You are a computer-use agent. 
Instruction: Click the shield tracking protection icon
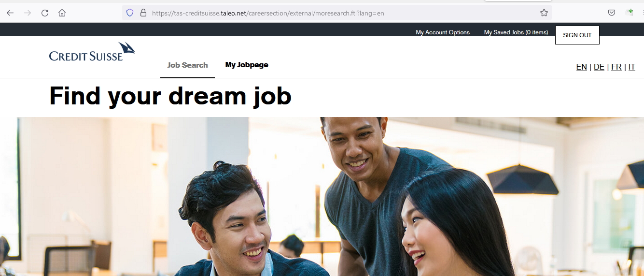tap(129, 13)
